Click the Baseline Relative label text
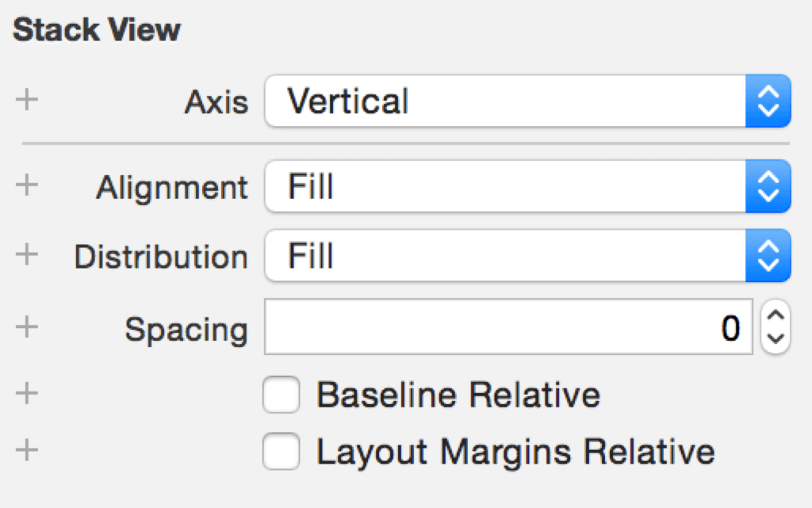Image resolution: width=812 pixels, height=508 pixels. tap(458, 395)
